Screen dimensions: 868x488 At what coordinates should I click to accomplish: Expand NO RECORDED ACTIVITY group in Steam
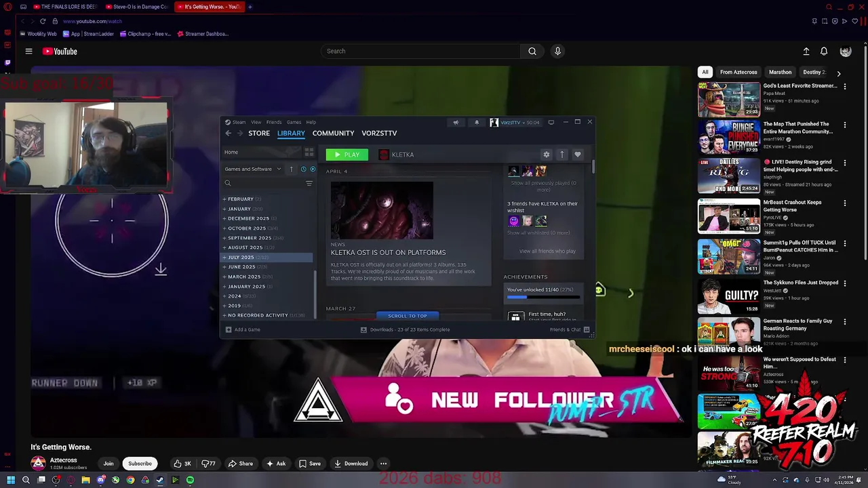click(x=267, y=315)
